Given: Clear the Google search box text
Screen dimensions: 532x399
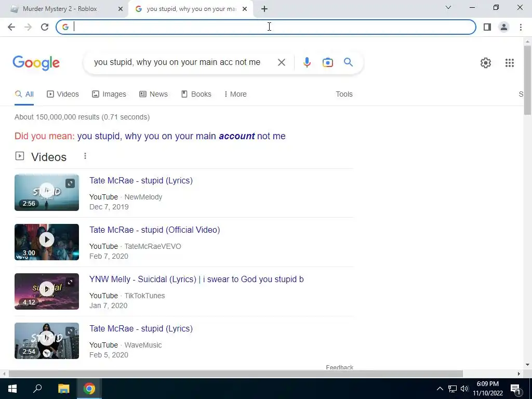Looking at the screenshot, I should point(281,62).
